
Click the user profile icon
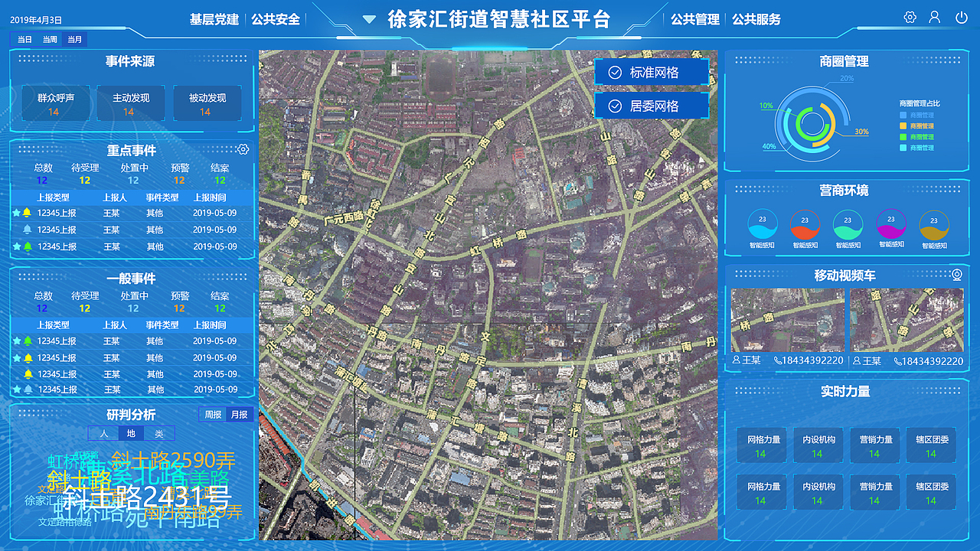tap(934, 17)
